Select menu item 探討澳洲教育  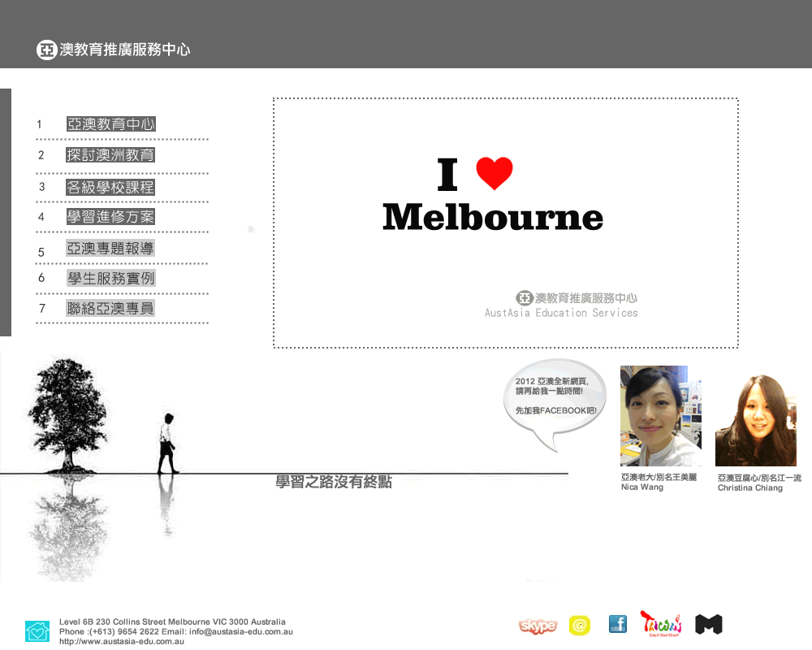click(x=110, y=155)
